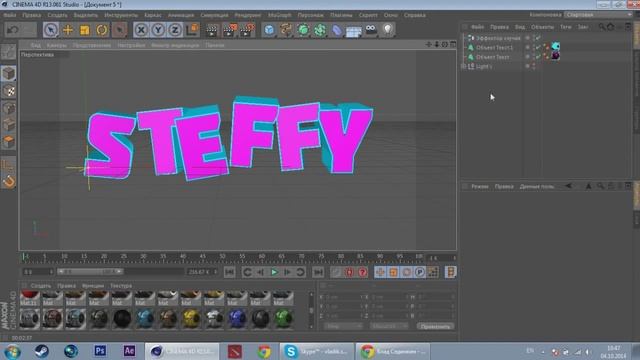Select the Rotate tool circular icon
This screenshot has height=360, width=640.
click(x=102, y=30)
